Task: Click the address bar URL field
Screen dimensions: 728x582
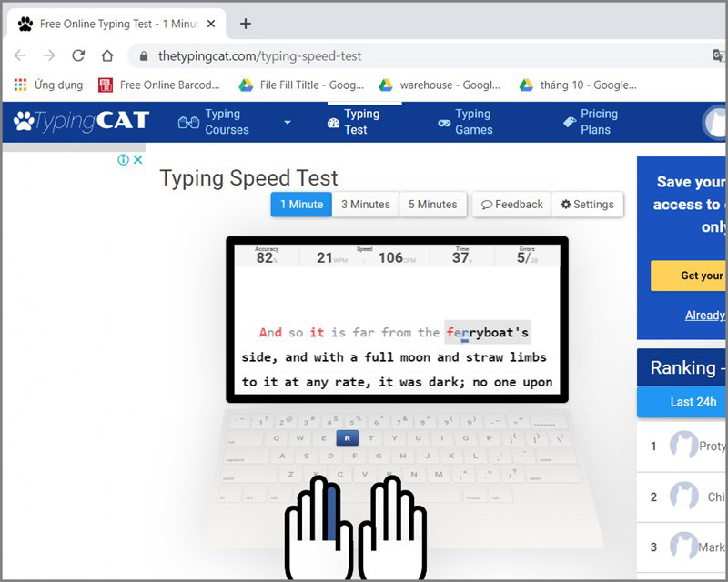Action: point(364,56)
